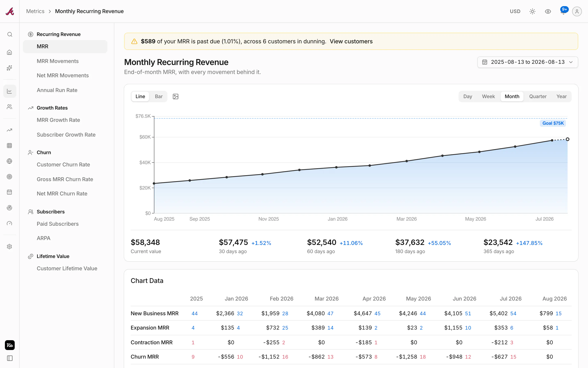Click the Churn section person icon

[31, 152]
